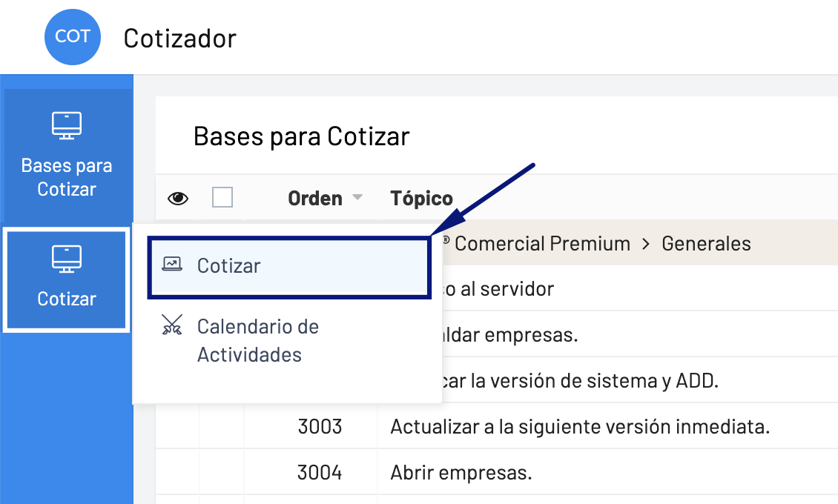Go to Bases para Cotizar sidebar label
The image size is (838, 504).
pos(67,177)
